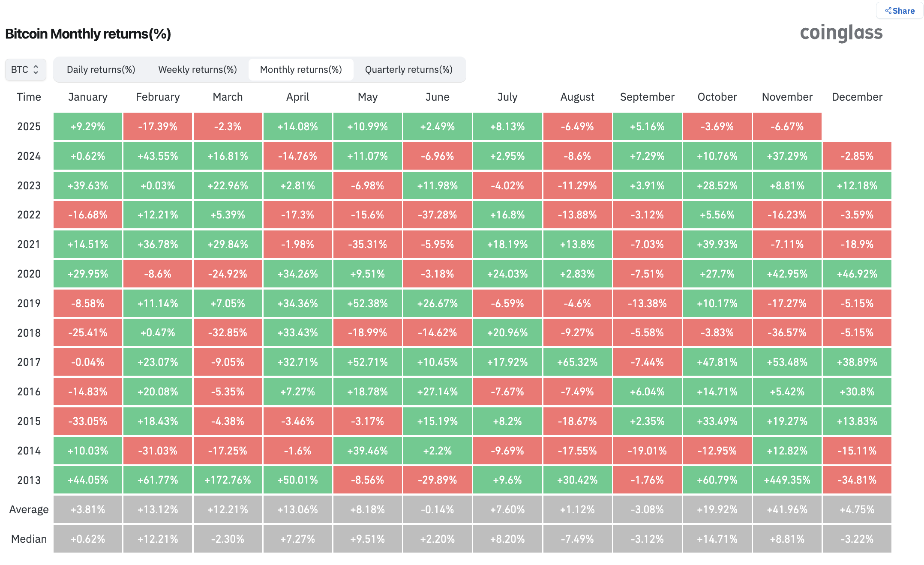Click the 2020 row year label
The width and height of the screenshot is (924, 565).
click(29, 274)
